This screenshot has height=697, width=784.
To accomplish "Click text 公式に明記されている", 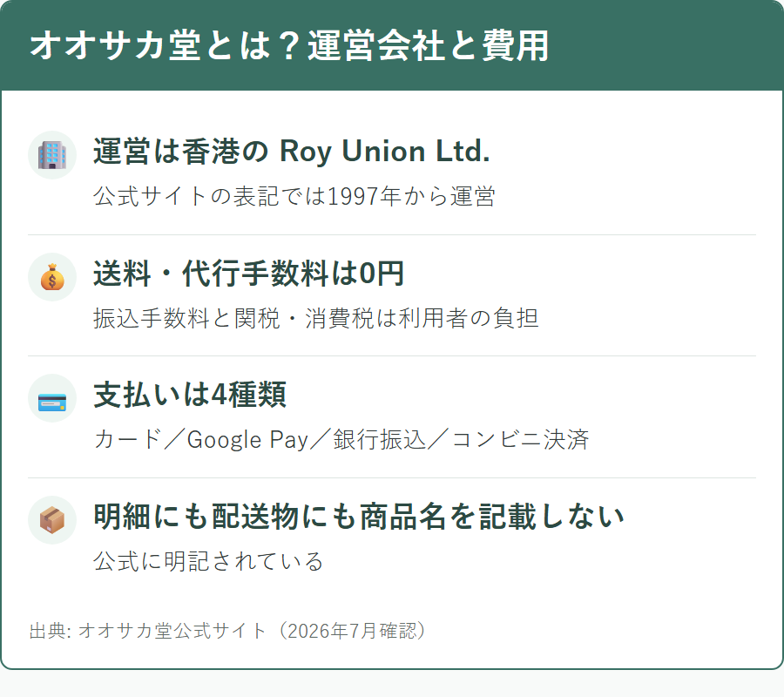I will 208,561.
